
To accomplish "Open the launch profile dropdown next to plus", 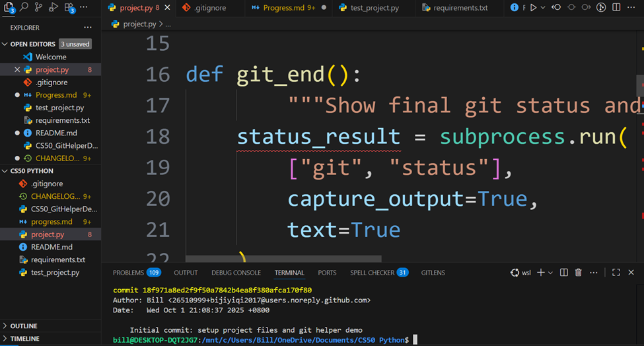I will pos(550,273).
